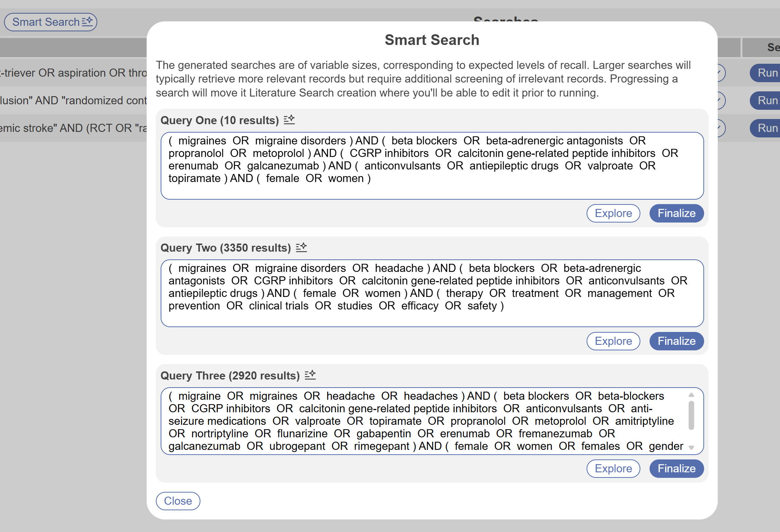Explore Query Two results
Image resolution: width=780 pixels, height=532 pixels.
(613, 341)
